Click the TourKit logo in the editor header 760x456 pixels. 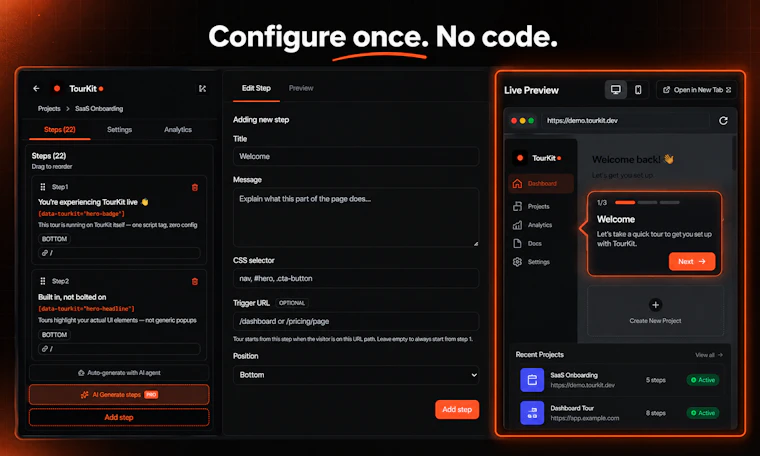57,89
